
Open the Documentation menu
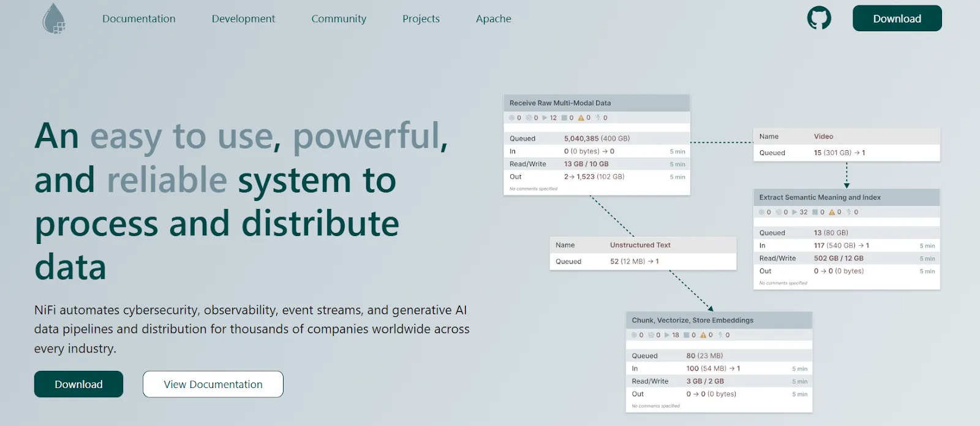[x=139, y=18]
